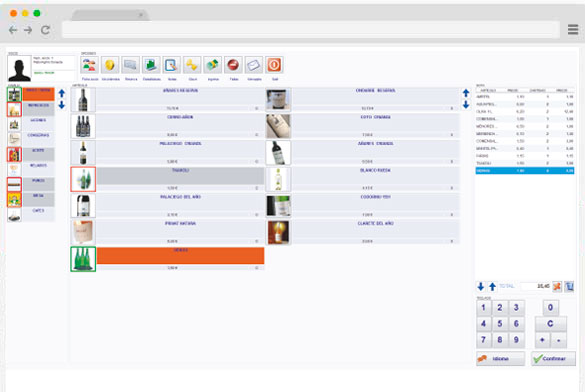Click the CLARETE DEL AÑO bottle image
The width and height of the screenshot is (585, 392).
(278, 232)
